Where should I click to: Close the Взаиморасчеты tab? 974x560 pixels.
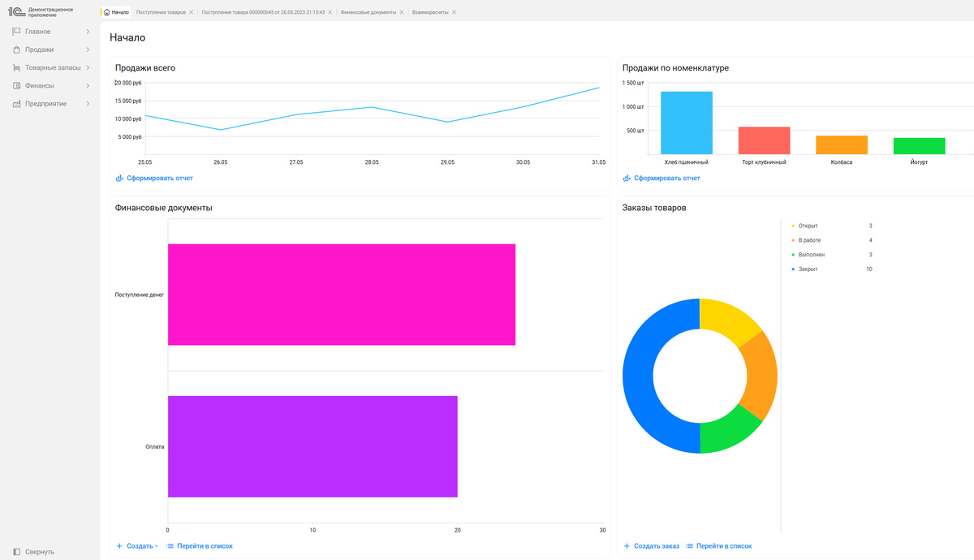pyautogui.click(x=454, y=12)
